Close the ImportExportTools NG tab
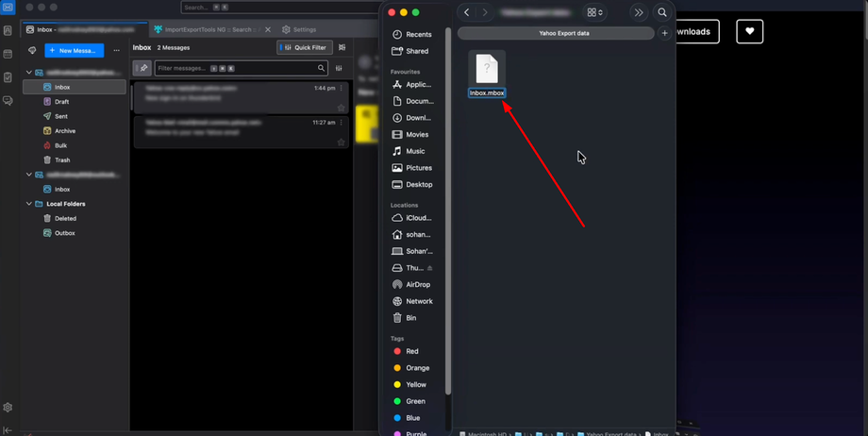Image resolution: width=868 pixels, height=436 pixels. tap(268, 30)
